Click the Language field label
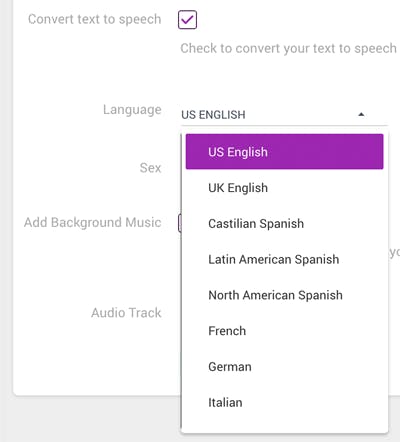Viewport: 400px width, 442px height. click(x=132, y=110)
